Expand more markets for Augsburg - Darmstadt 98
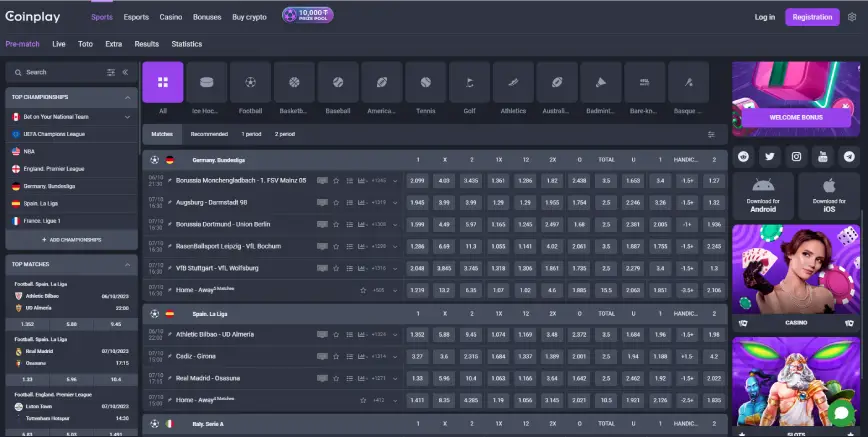 (x=395, y=203)
